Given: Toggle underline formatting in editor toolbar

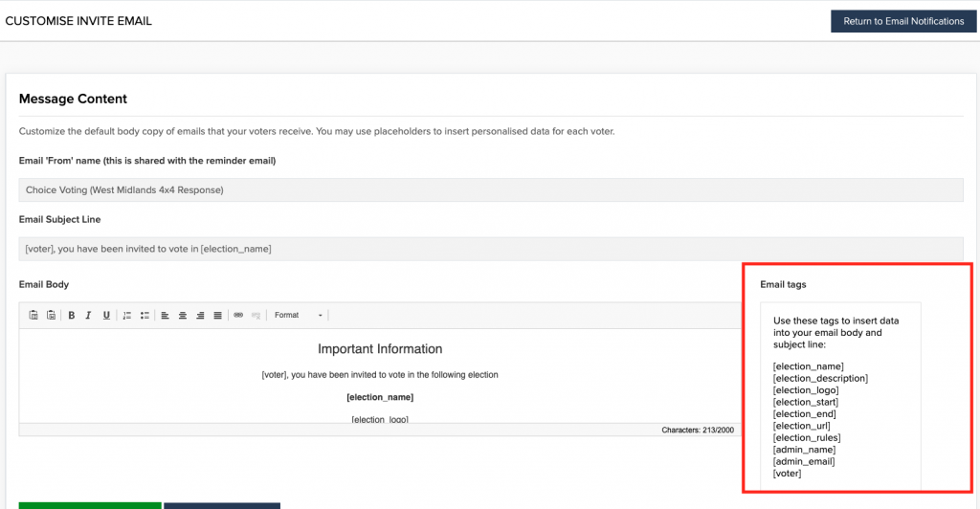Looking at the screenshot, I should (106, 316).
